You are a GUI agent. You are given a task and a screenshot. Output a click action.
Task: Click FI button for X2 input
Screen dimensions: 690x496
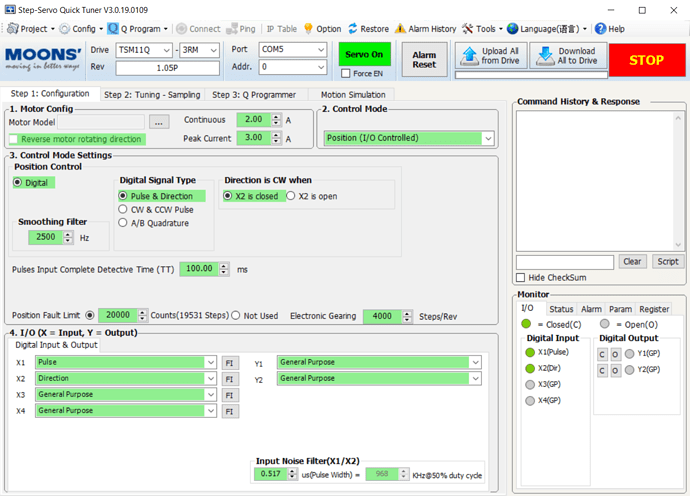[230, 379]
